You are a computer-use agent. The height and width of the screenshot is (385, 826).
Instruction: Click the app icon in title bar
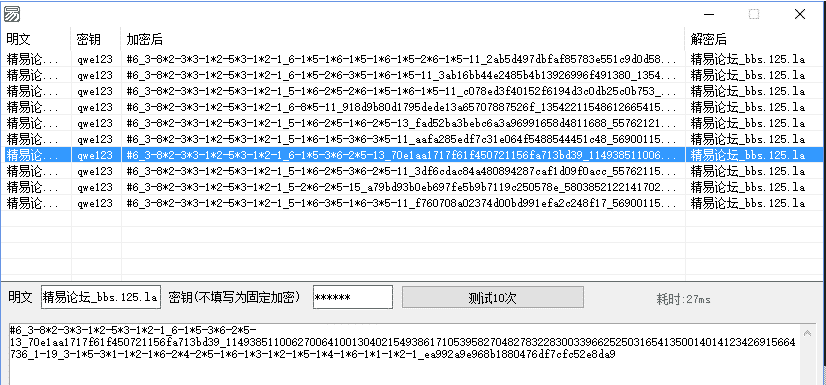point(12,14)
